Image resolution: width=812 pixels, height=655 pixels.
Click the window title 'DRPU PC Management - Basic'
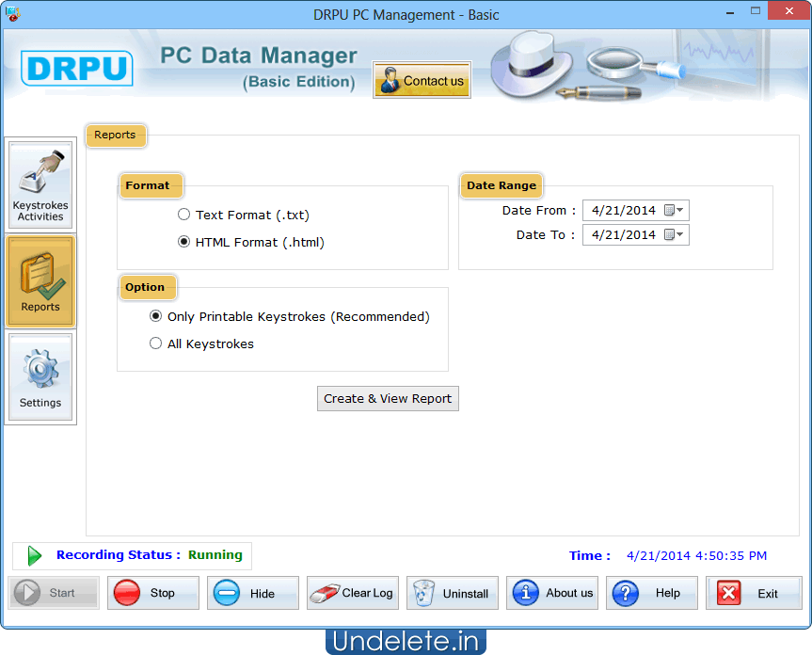pos(406,15)
